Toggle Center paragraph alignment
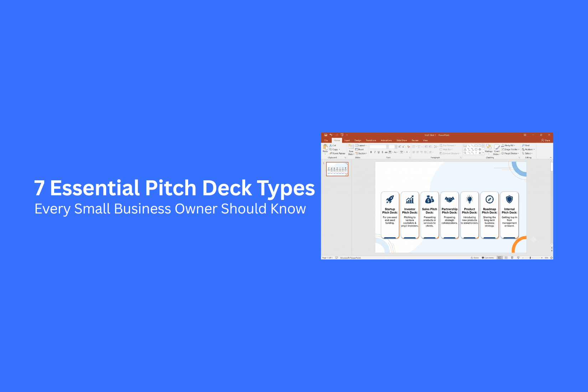The width and height of the screenshot is (588, 392). (x=418, y=152)
